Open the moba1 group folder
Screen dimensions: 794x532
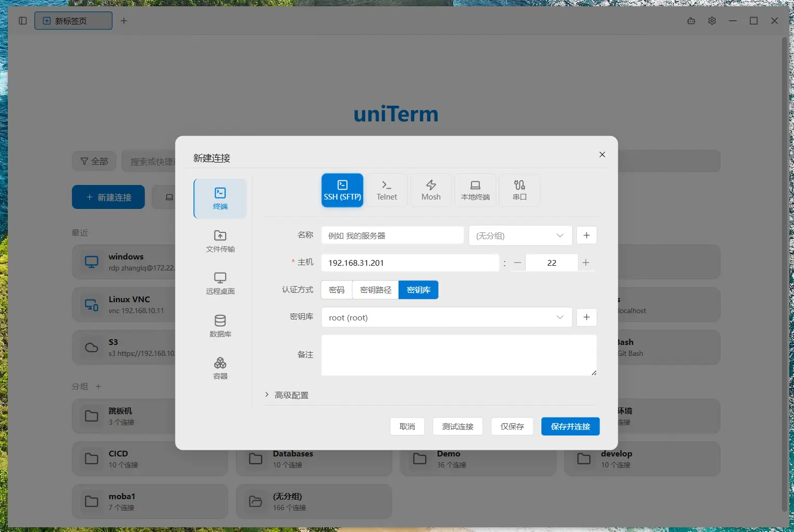point(150,502)
